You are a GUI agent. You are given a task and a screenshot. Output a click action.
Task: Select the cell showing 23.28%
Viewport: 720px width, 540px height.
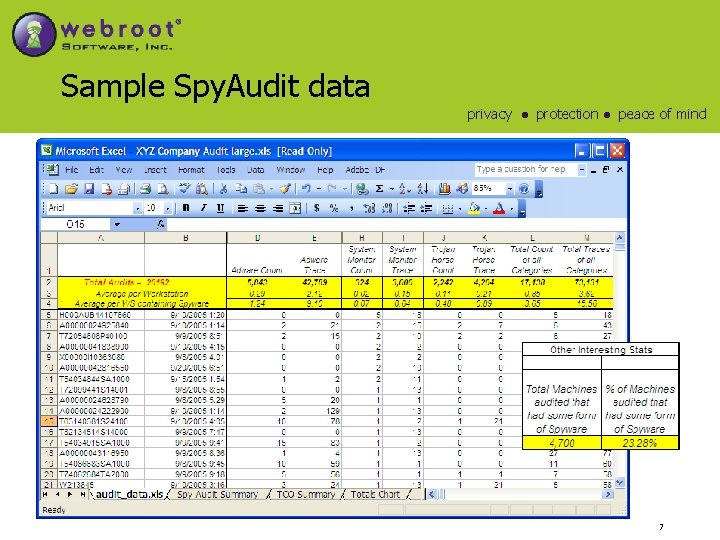pyautogui.click(x=640, y=443)
